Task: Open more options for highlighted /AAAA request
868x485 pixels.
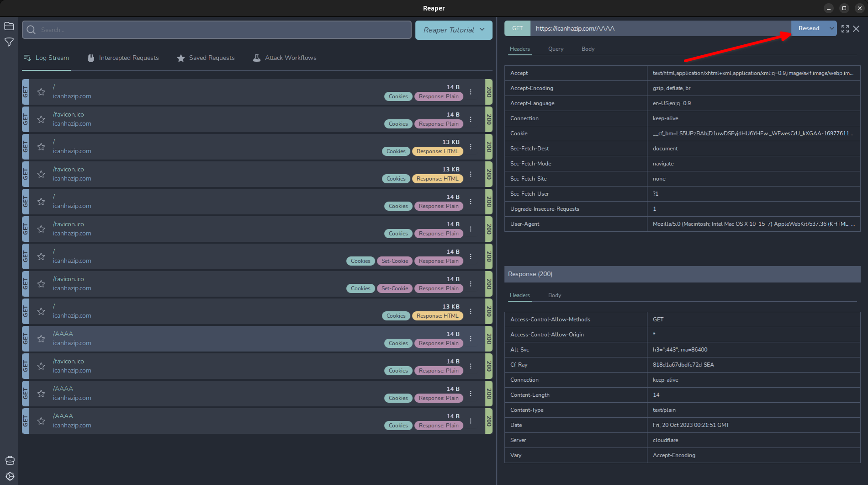Action: pos(471,339)
